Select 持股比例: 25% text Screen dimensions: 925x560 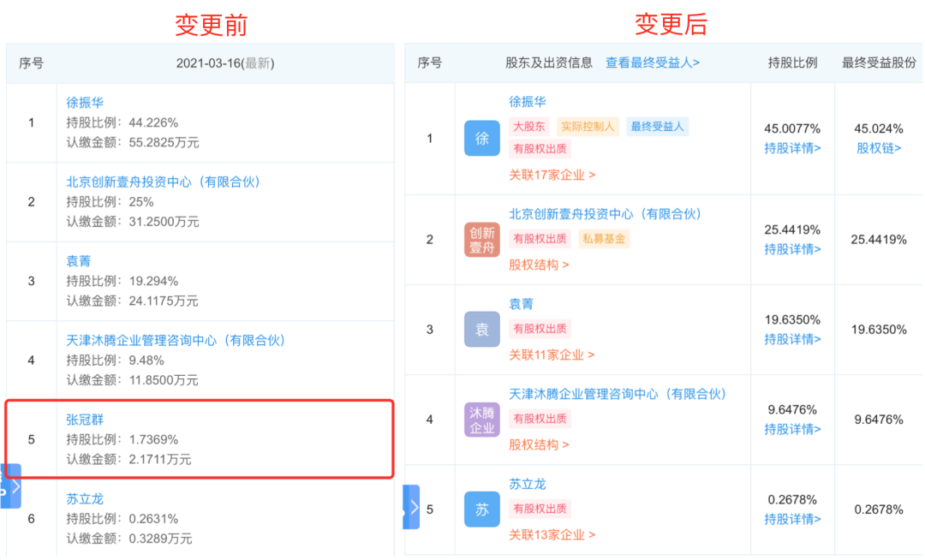(110, 202)
